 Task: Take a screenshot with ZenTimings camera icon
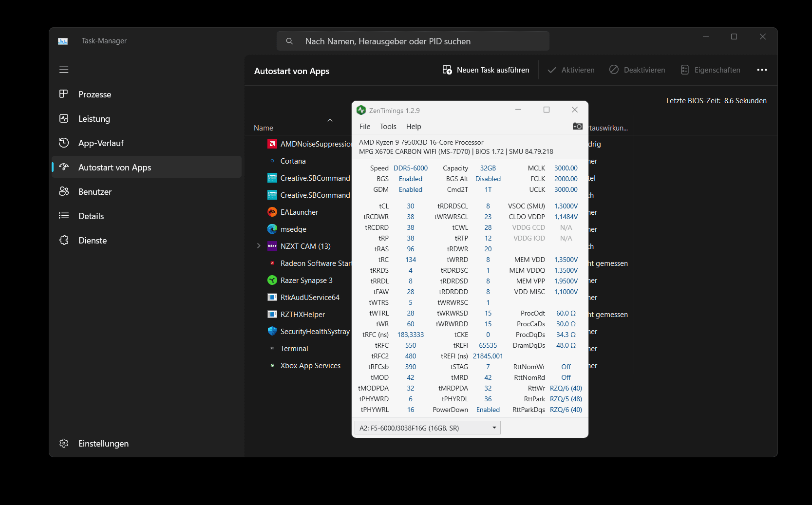[577, 126]
